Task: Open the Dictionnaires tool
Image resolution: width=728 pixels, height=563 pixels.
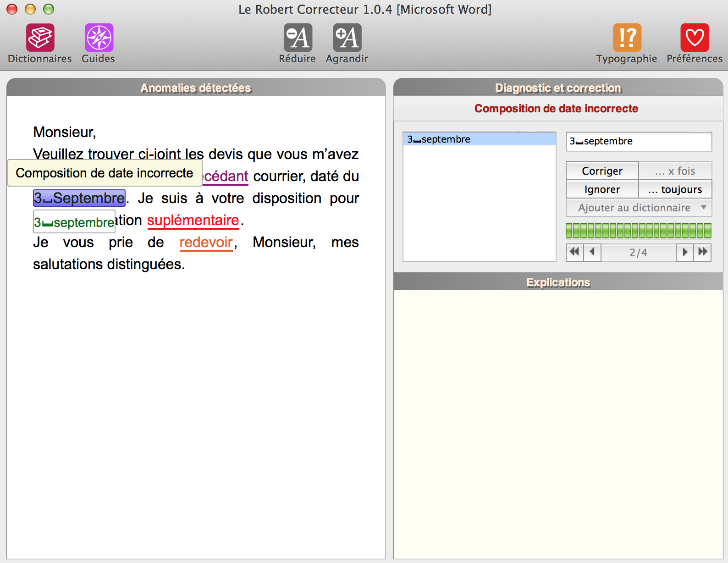Action: [x=40, y=38]
